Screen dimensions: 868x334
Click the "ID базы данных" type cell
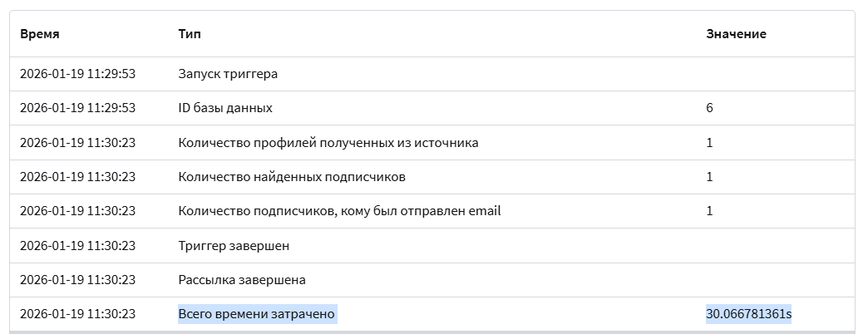225,108
